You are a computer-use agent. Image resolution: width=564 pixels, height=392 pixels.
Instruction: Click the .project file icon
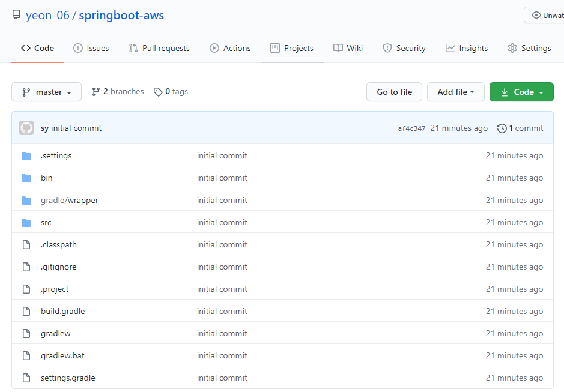26,289
